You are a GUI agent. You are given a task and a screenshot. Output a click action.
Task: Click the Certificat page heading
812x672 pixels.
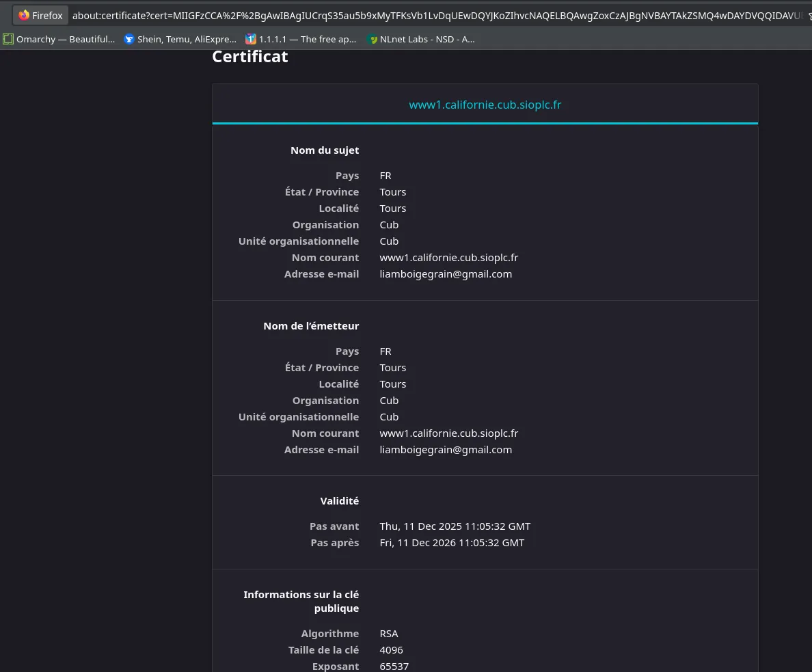pos(250,57)
